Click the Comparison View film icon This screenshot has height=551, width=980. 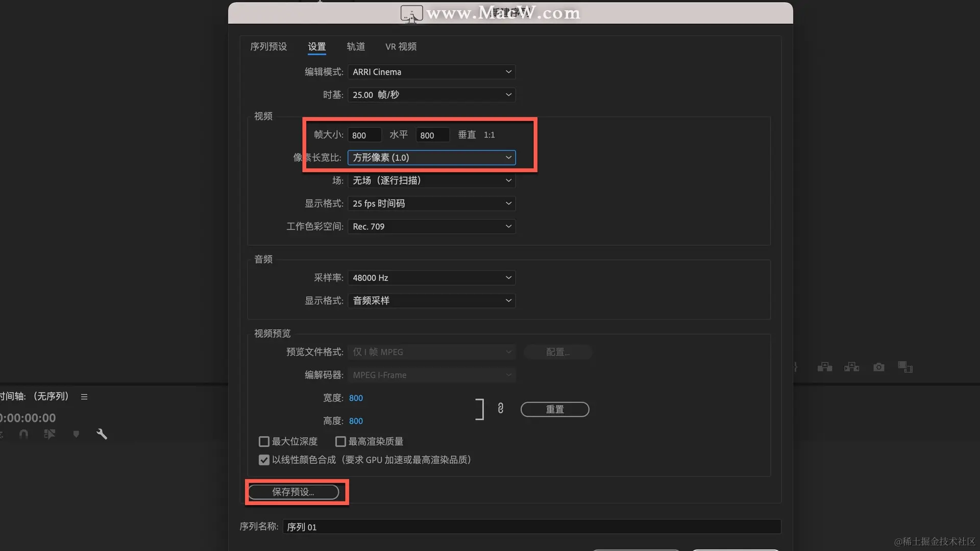click(x=905, y=367)
